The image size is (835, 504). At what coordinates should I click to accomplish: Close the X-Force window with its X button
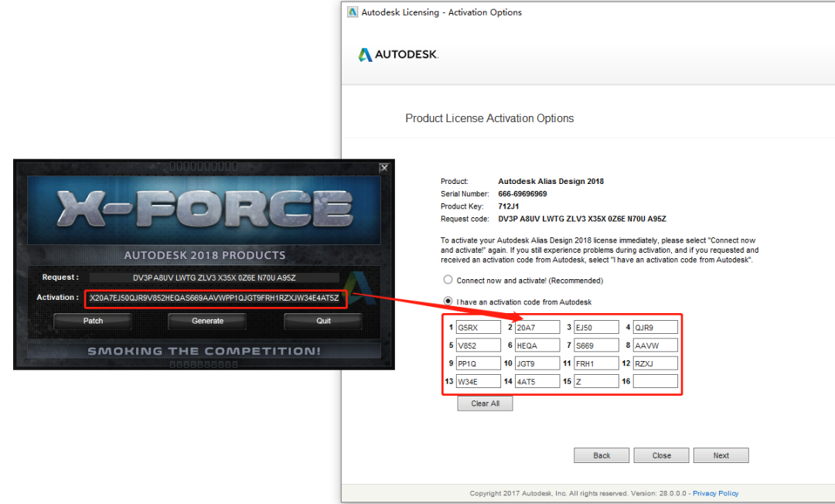point(384,169)
